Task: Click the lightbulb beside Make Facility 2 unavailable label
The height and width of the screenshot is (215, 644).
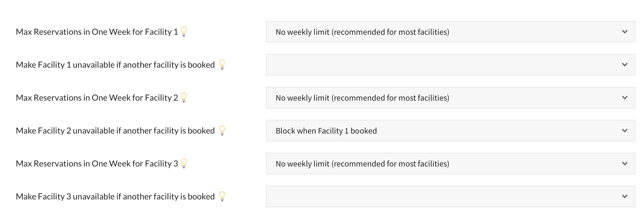Action: point(222,130)
